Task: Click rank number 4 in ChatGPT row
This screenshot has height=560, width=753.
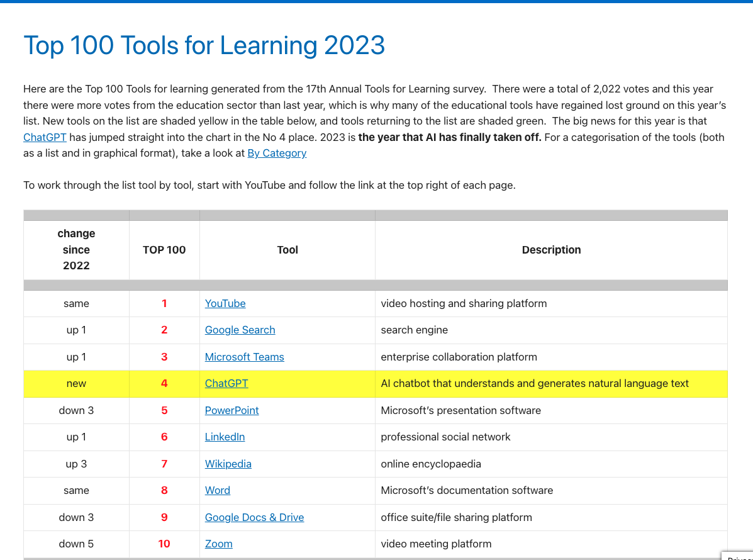Action: click(x=164, y=383)
